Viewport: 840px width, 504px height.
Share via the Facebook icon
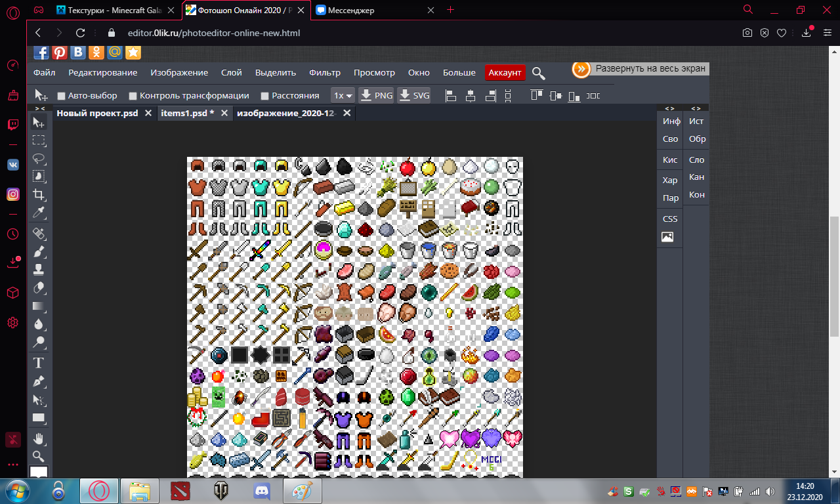click(41, 52)
